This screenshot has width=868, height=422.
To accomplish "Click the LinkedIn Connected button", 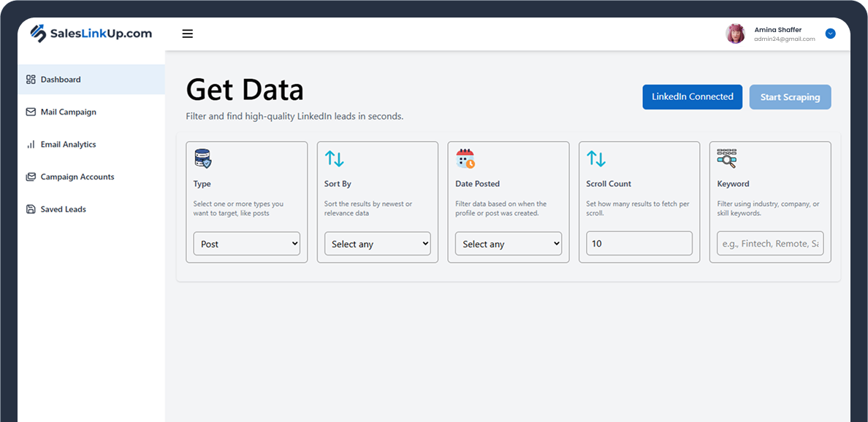I will 692,97.
